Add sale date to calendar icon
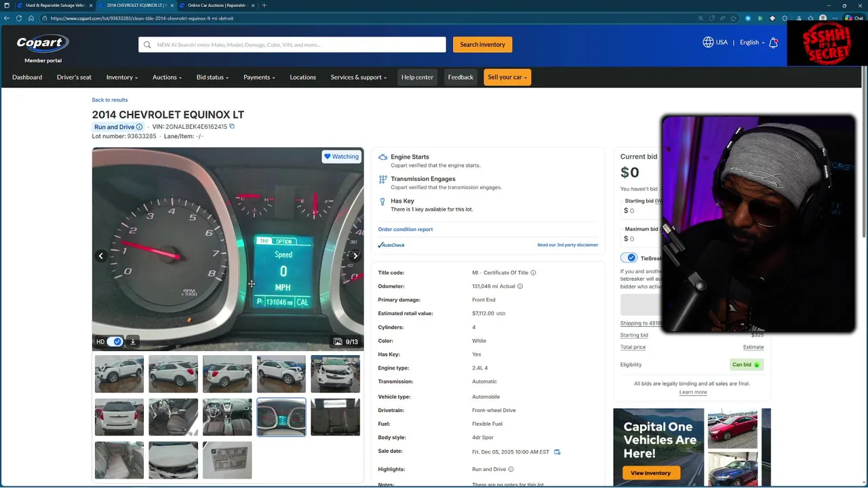Image resolution: width=868 pixels, height=488 pixels. (x=557, y=452)
